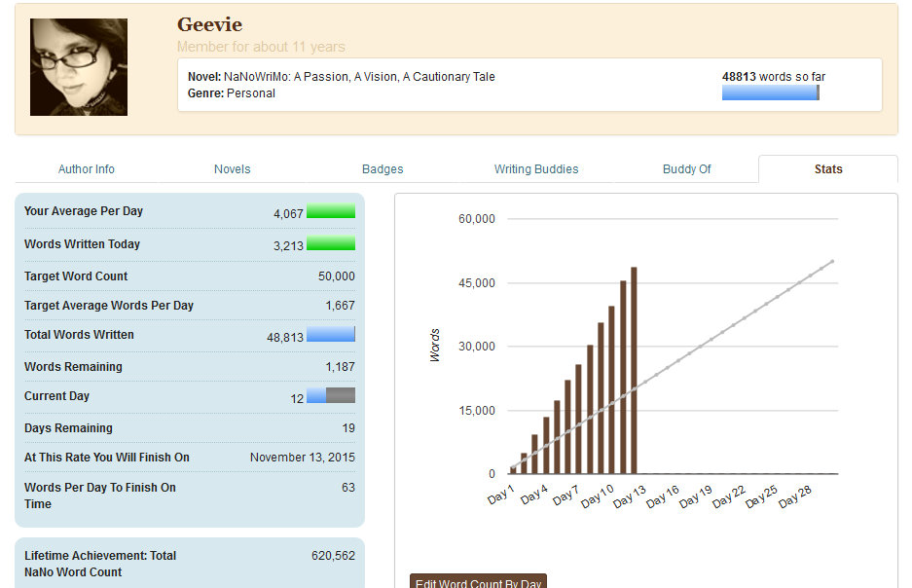Image resolution: width=912 pixels, height=588 pixels.
Task: Click the 30,000 y-axis label
Action: click(477, 346)
